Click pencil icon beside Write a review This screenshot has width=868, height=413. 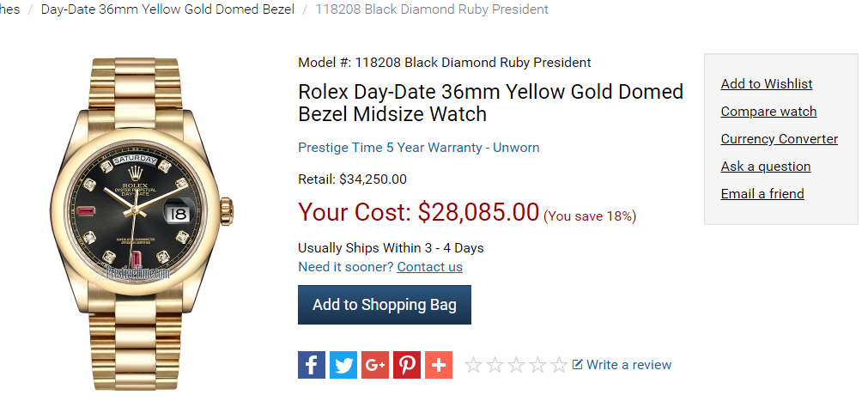(577, 364)
